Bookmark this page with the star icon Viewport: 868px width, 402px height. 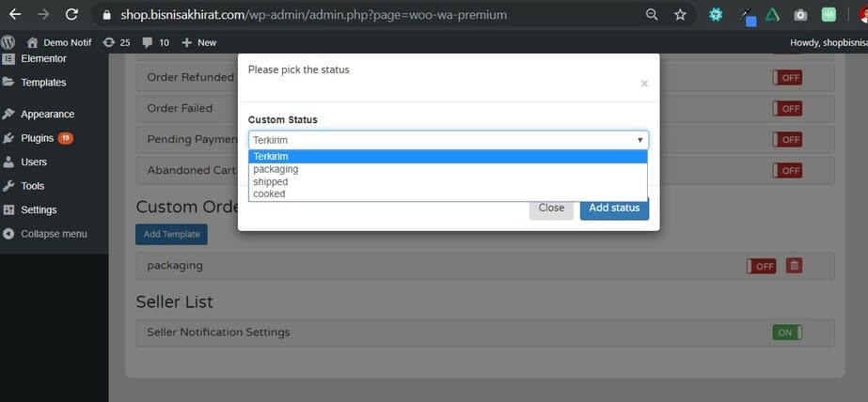tap(680, 15)
